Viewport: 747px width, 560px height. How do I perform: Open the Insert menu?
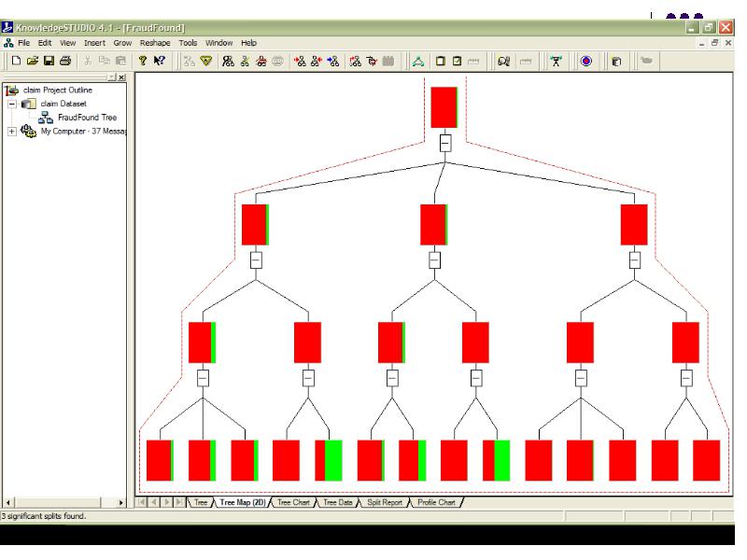pos(95,43)
